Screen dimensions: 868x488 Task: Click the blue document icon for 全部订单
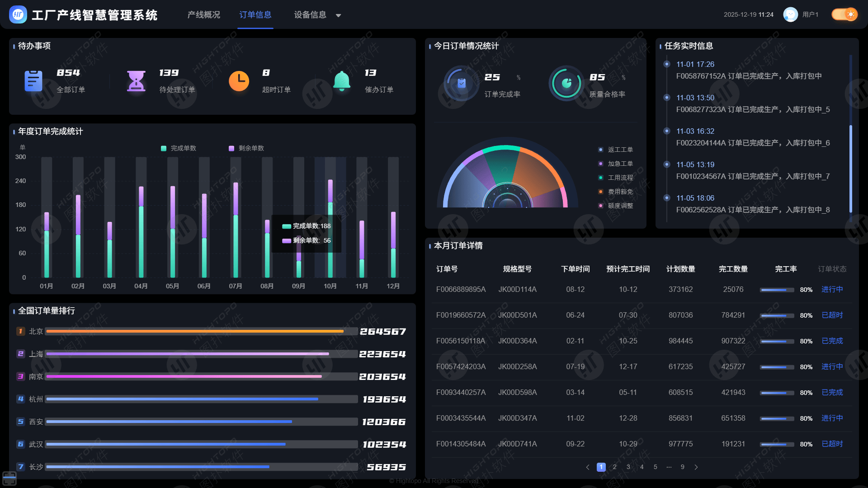coord(33,81)
